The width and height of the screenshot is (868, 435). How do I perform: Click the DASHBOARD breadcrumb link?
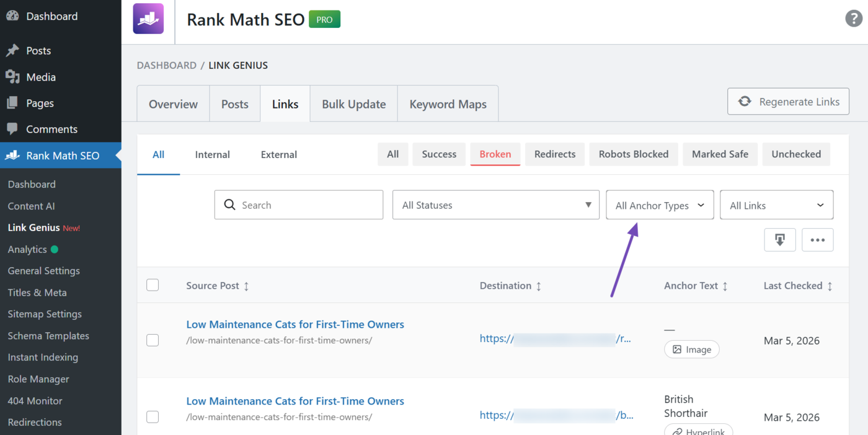click(167, 65)
